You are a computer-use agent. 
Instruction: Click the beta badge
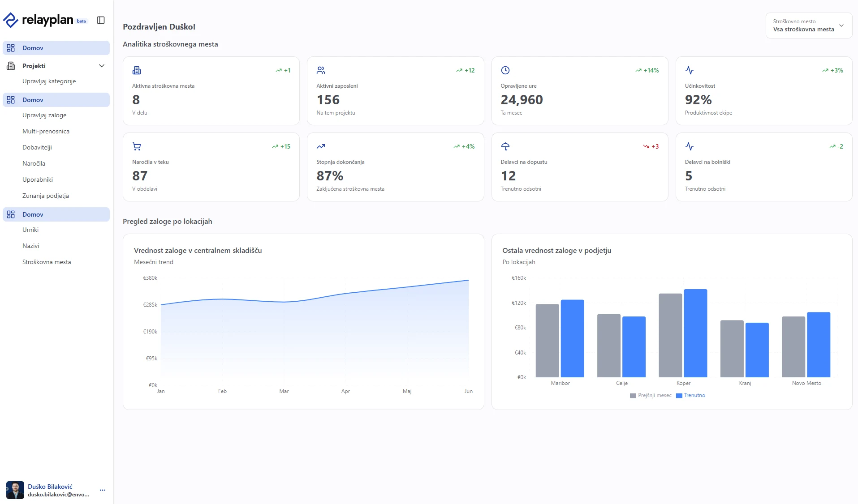click(x=81, y=21)
